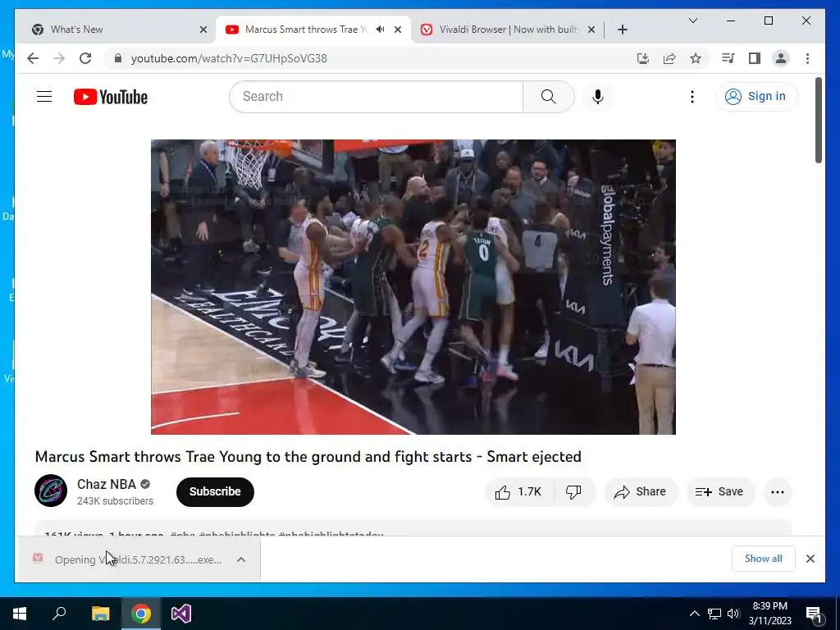Open the Chrome side panel
840x630 pixels.
click(755, 58)
